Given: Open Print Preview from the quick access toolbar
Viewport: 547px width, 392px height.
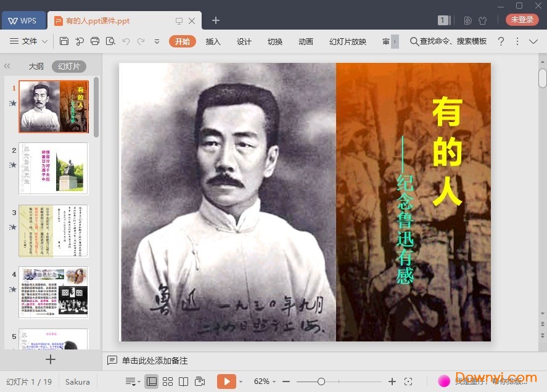Looking at the screenshot, I should (x=111, y=41).
